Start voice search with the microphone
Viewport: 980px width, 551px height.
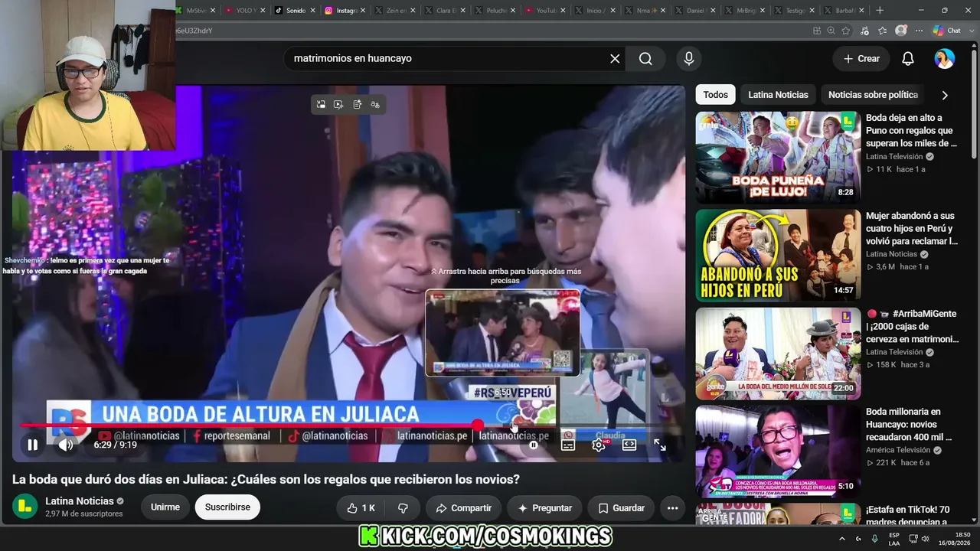coord(689,59)
